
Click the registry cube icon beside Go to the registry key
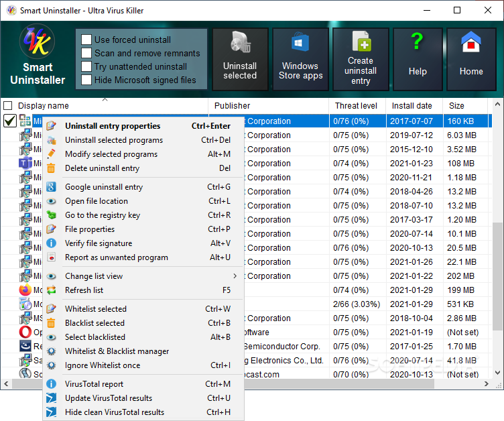(52, 215)
